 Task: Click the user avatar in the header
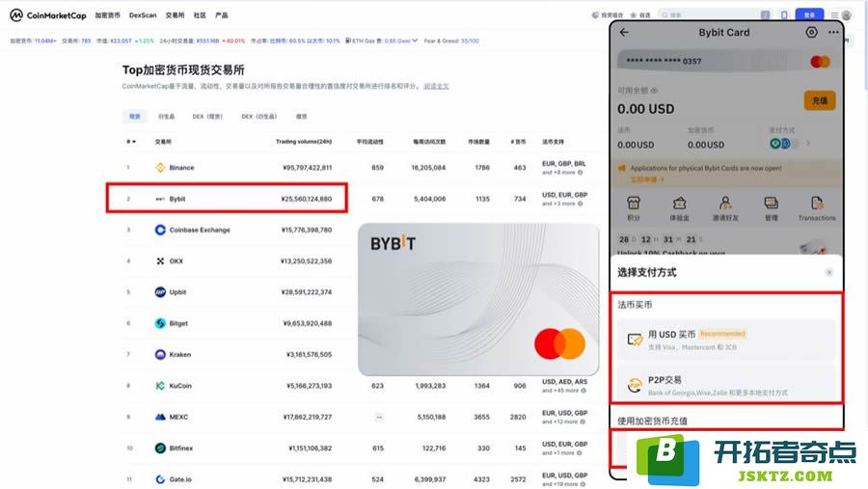tap(847, 15)
